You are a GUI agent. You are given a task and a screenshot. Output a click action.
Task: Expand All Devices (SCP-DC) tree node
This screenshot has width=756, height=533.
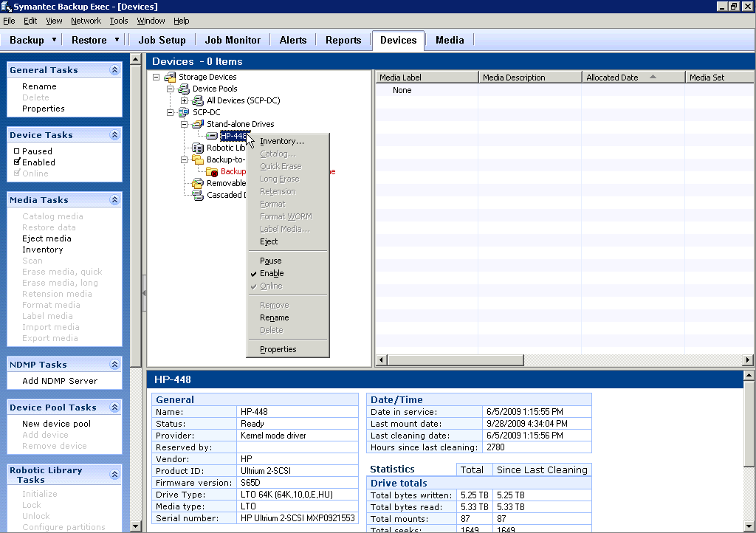point(185,100)
